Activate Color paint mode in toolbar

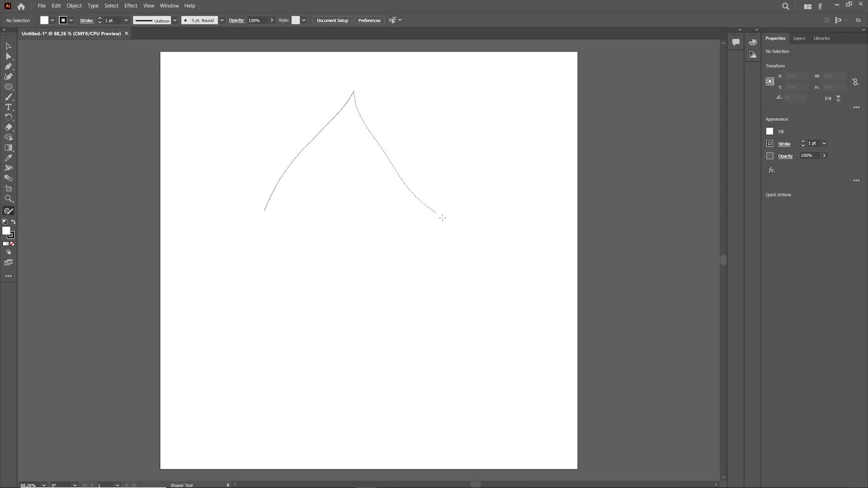click(x=5, y=244)
